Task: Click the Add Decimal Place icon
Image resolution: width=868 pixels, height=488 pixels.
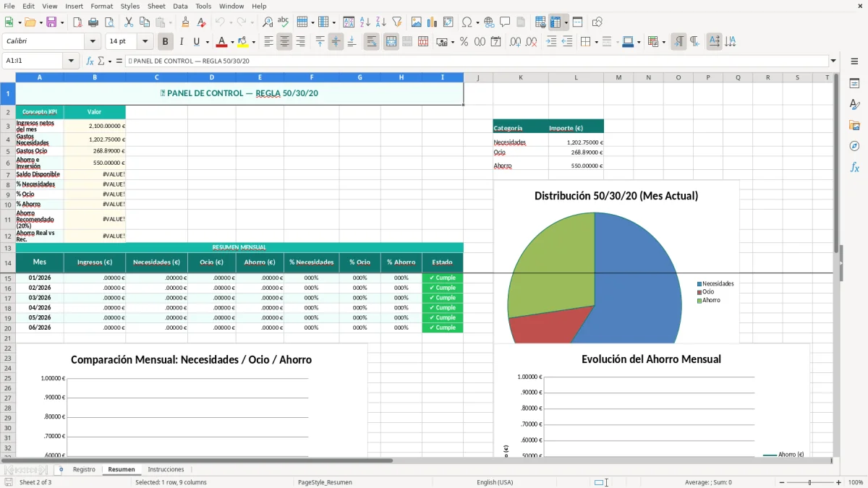Action: 515,42
